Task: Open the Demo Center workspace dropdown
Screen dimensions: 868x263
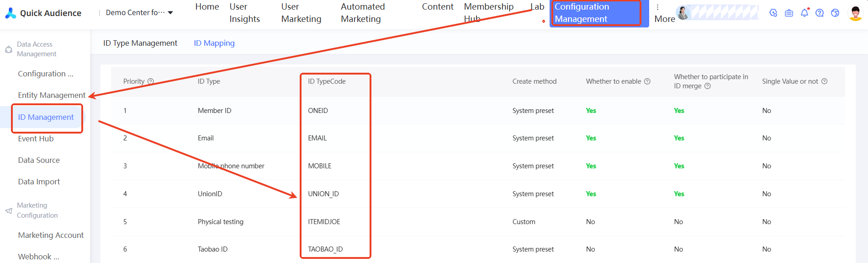Action: (139, 13)
